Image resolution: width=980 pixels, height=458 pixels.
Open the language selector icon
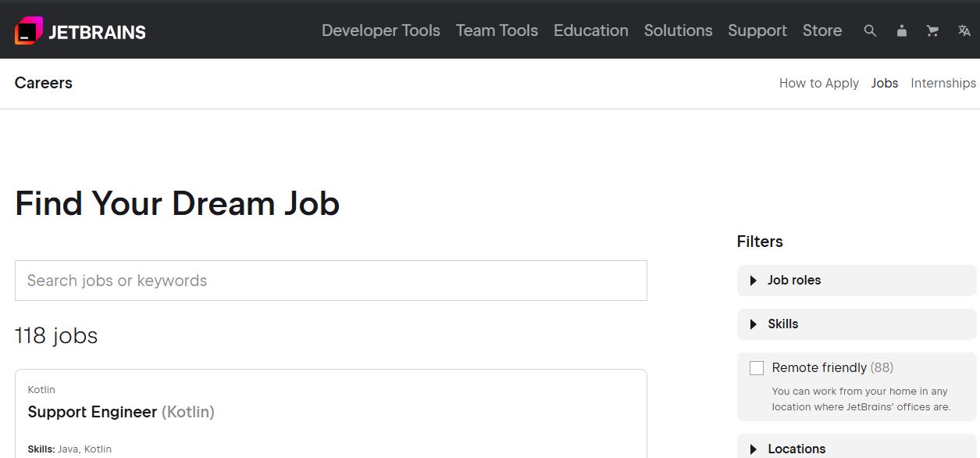964,30
